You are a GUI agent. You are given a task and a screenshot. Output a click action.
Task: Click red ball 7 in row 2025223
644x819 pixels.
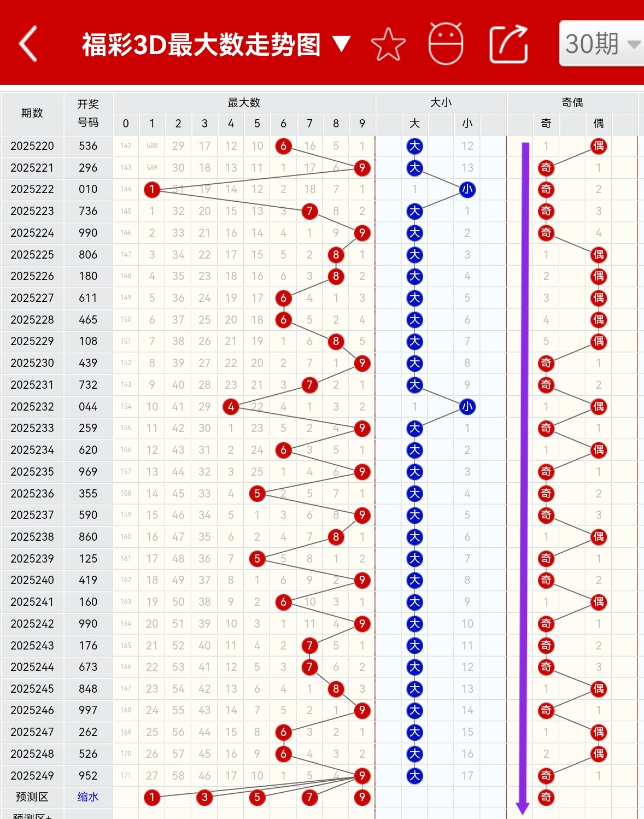pos(309,211)
